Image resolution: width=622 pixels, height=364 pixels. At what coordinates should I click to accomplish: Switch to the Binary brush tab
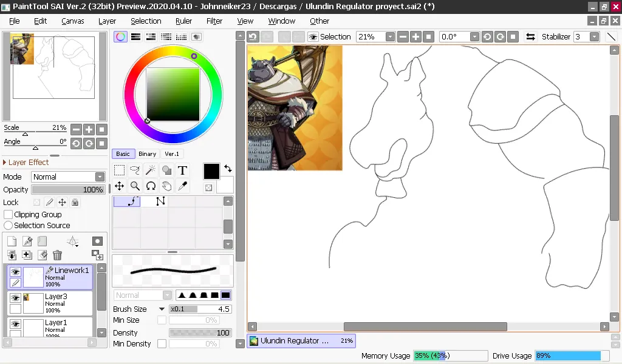click(147, 154)
